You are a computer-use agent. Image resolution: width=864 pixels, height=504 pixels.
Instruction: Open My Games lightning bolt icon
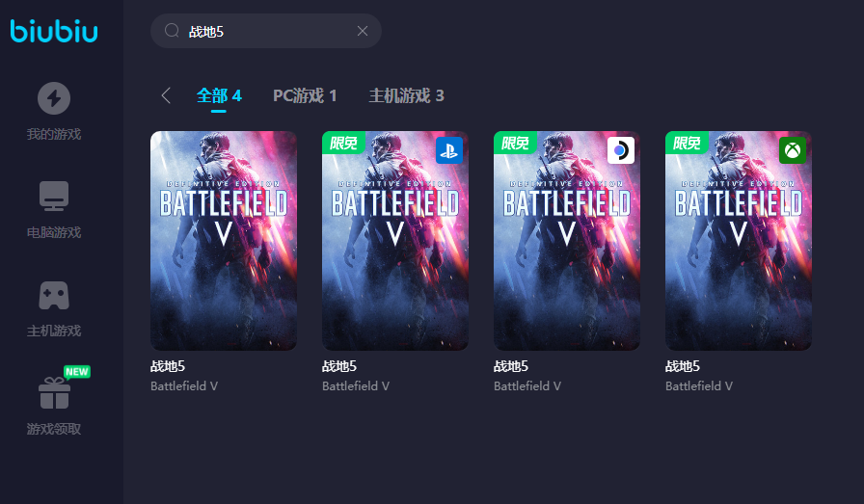pos(54,98)
